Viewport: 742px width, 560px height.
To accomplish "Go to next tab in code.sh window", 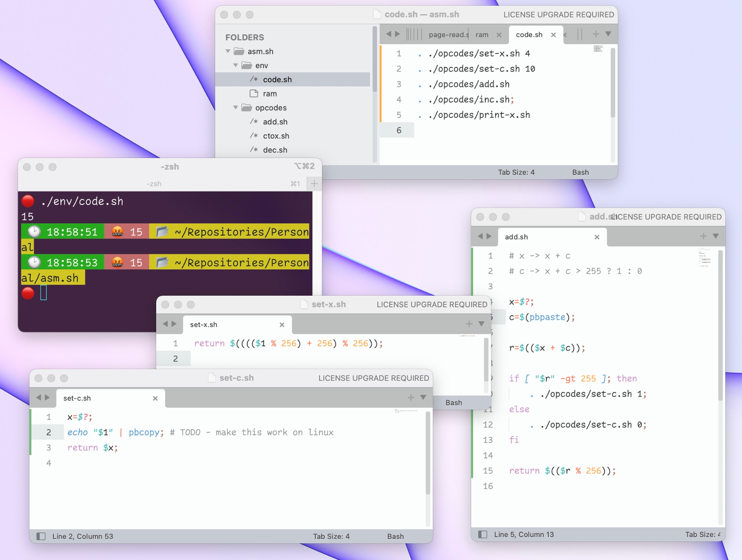I will 397,34.
